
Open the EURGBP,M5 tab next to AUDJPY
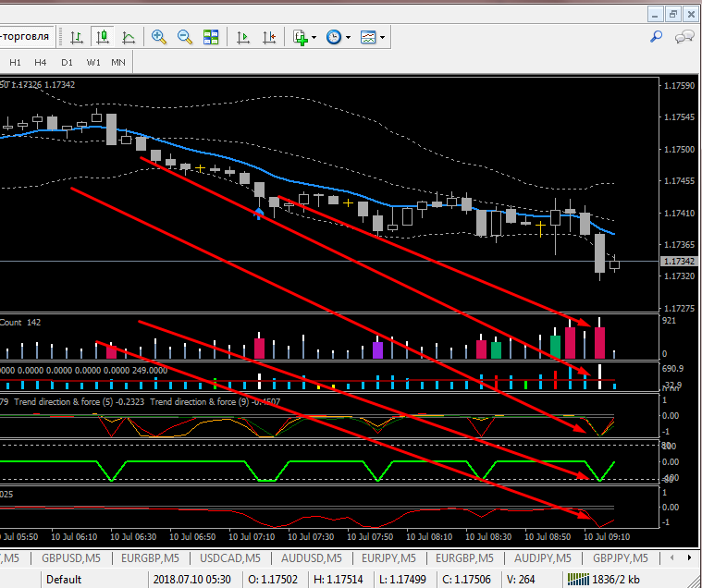464,558
